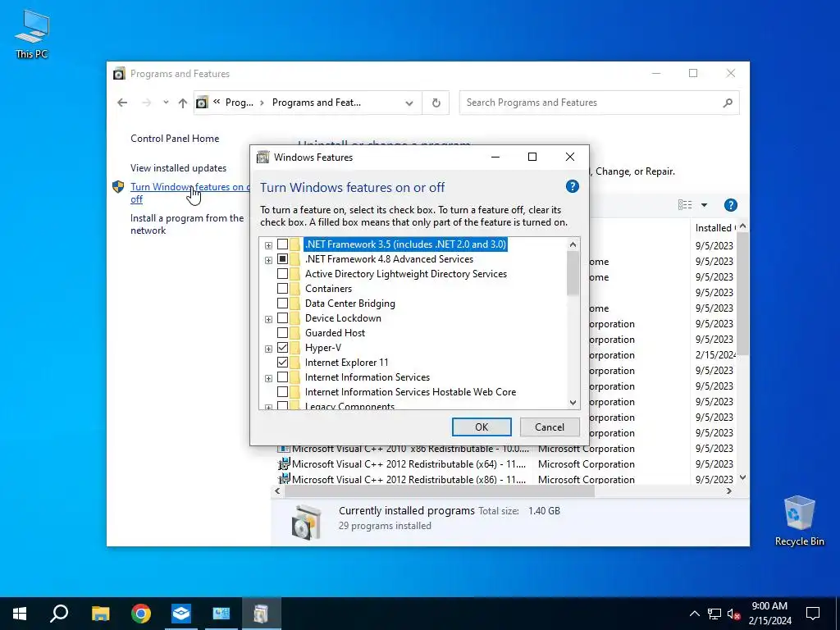The image size is (840, 630).
Task: Click scroll right arrow in programs list
Action: [x=729, y=491]
